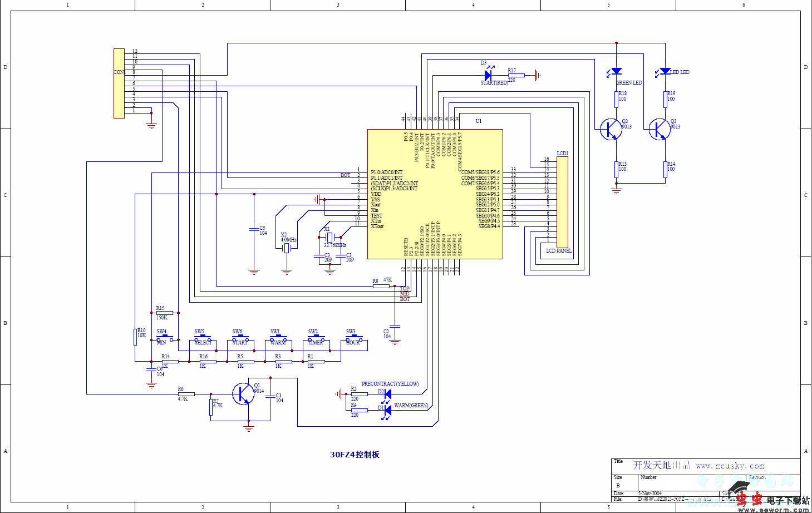This screenshot has width=812, height=513.
Task: Select the SW4 MIN pushbutton switch
Action: (164, 338)
